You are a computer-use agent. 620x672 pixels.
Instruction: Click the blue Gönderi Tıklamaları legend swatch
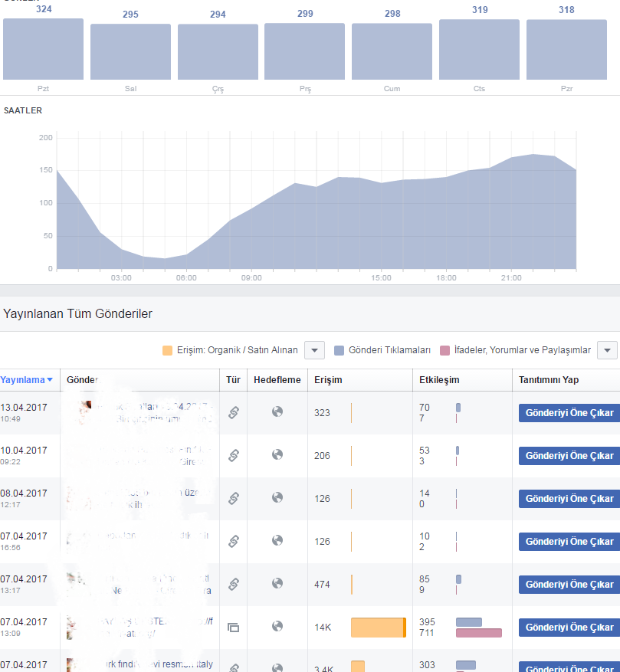pyautogui.click(x=339, y=351)
